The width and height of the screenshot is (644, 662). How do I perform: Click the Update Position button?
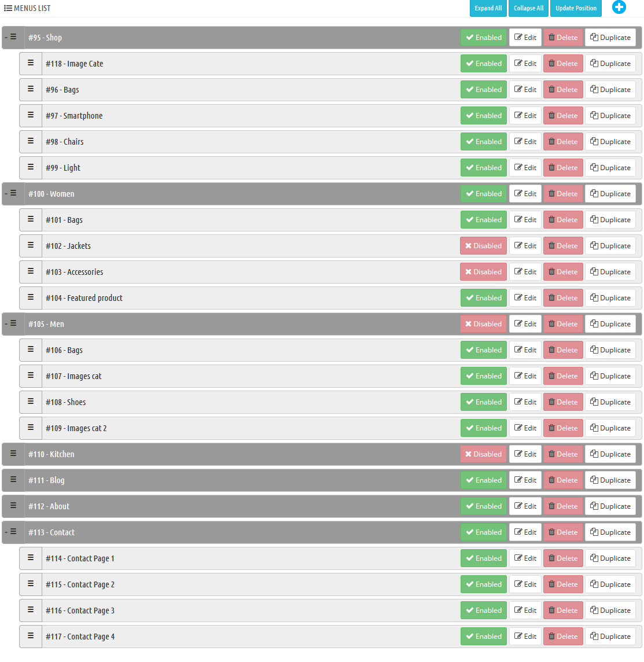tap(576, 8)
